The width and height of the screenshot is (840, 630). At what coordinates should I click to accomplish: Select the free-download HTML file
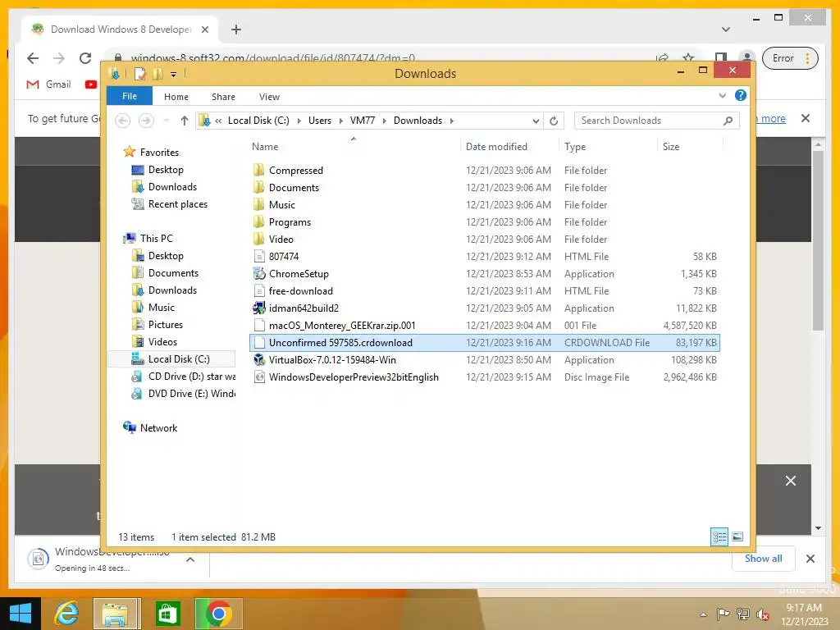coord(300,291)
